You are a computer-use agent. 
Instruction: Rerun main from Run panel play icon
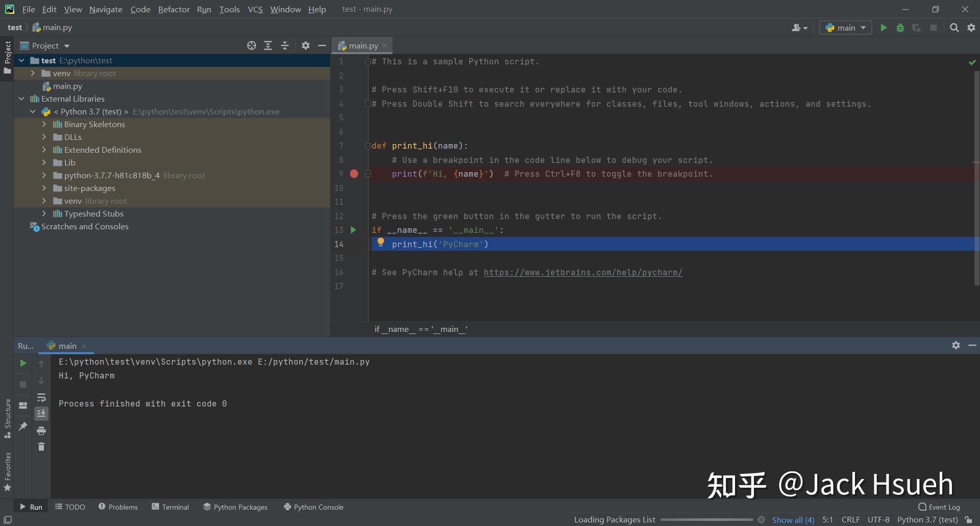(x=23, y=363)
